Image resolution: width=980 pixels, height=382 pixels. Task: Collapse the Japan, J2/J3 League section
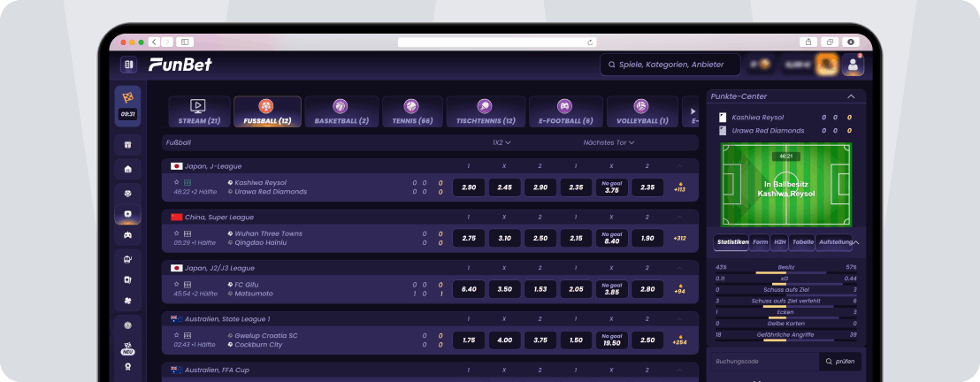point(679,268)
